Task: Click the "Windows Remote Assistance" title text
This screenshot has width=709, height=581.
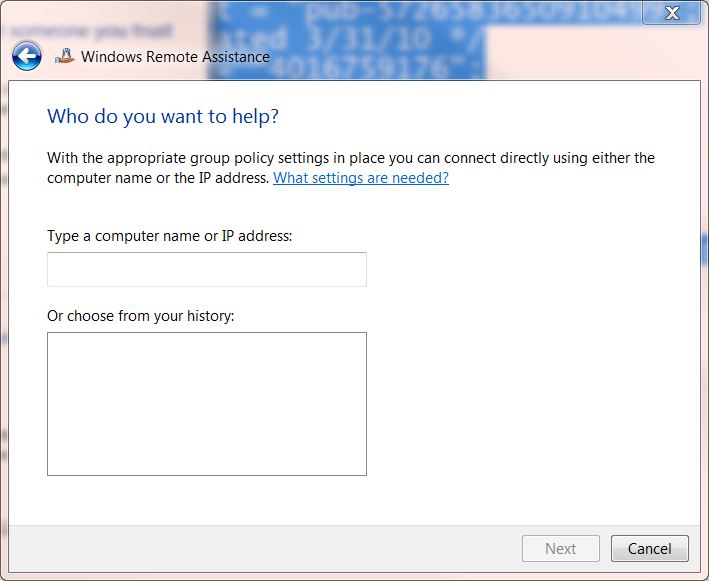Action: (175, 57)
